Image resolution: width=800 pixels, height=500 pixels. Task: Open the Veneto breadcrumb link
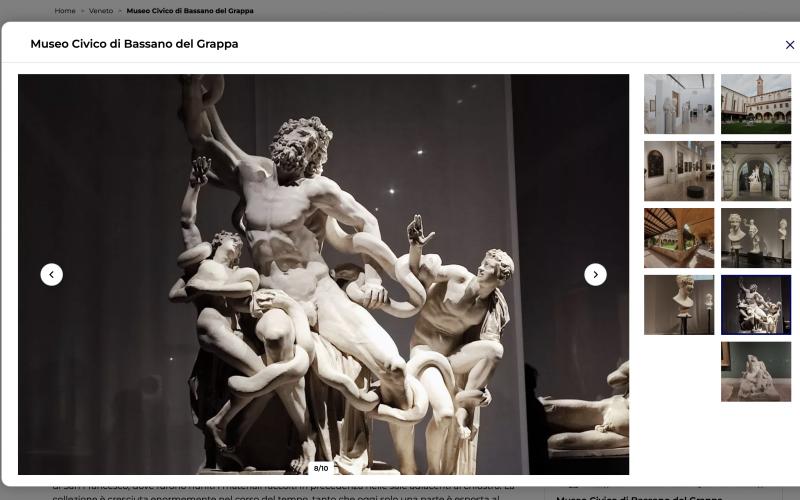[101, 11]
